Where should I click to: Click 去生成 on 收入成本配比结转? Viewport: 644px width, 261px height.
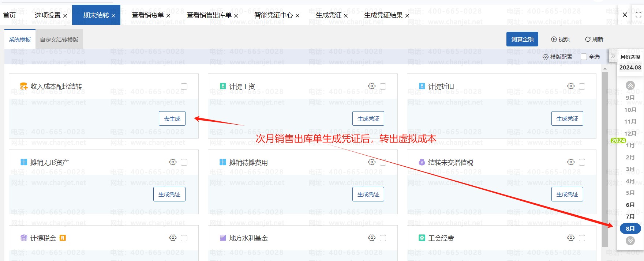click(172, 118)
